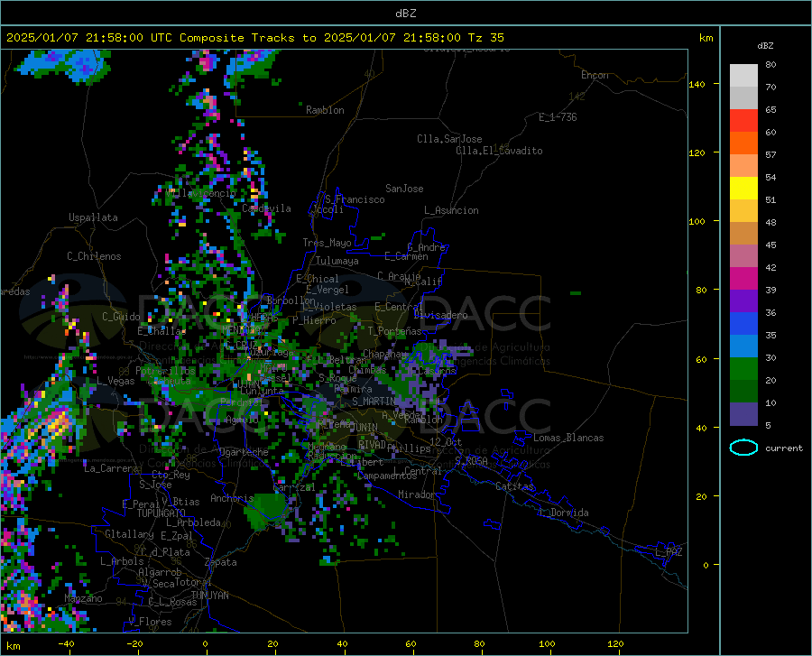
Task: Click the SanJose map label
Action: [404, 189]
